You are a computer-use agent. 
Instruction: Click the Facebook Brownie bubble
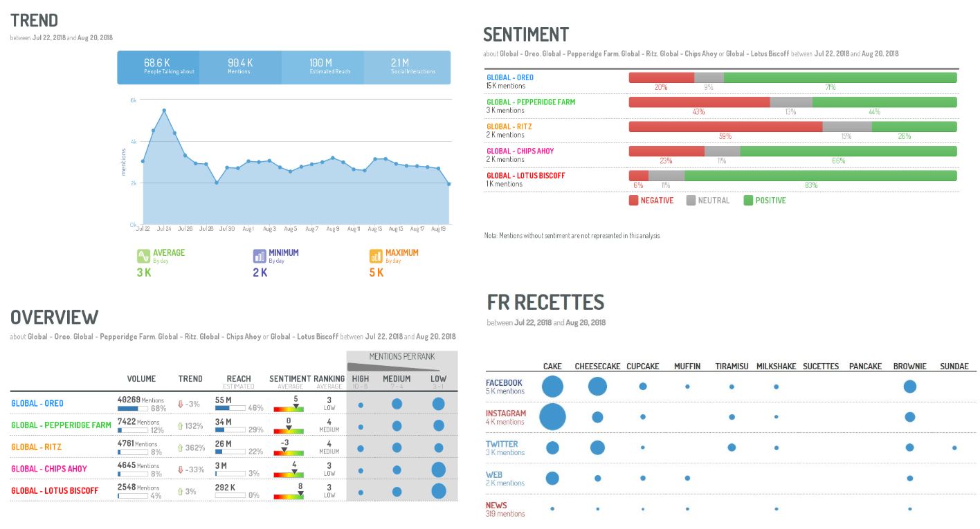[910, 387]
